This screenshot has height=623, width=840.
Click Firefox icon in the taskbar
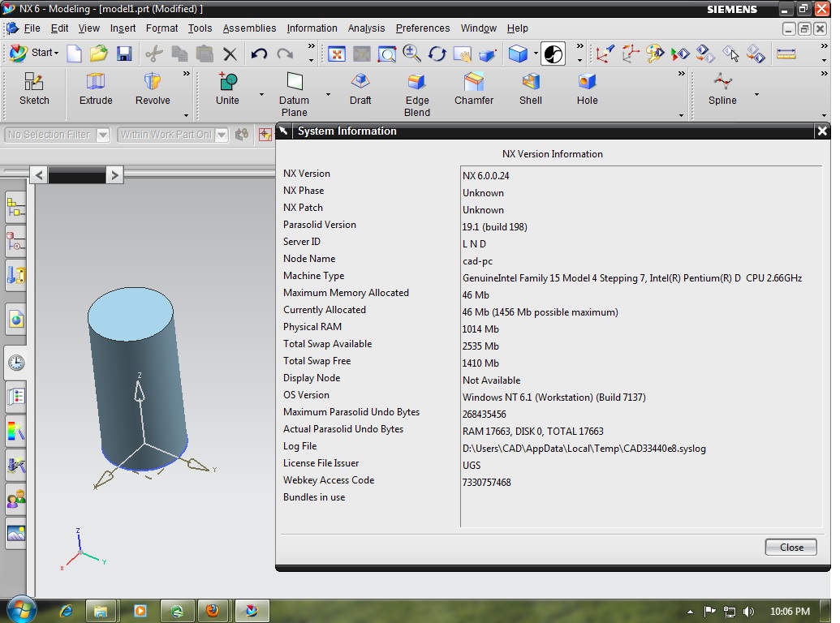[213, 611]
